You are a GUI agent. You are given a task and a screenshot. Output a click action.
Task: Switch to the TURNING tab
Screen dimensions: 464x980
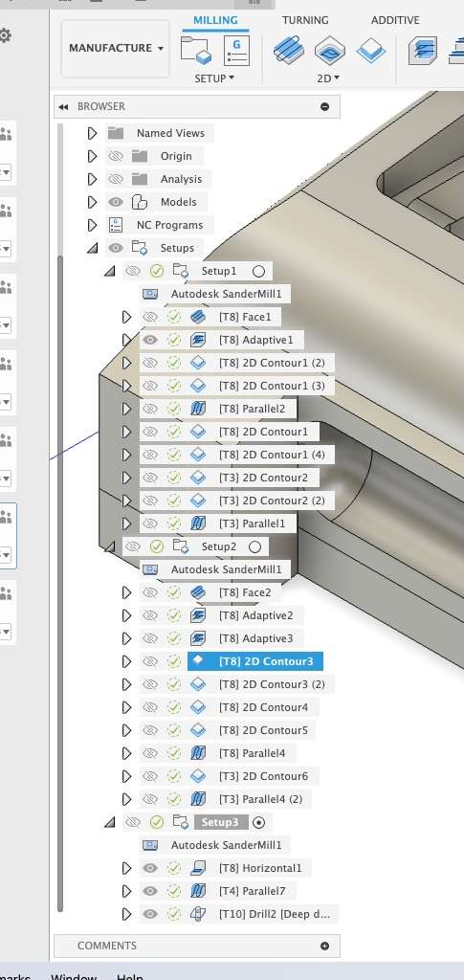point(305,20)
